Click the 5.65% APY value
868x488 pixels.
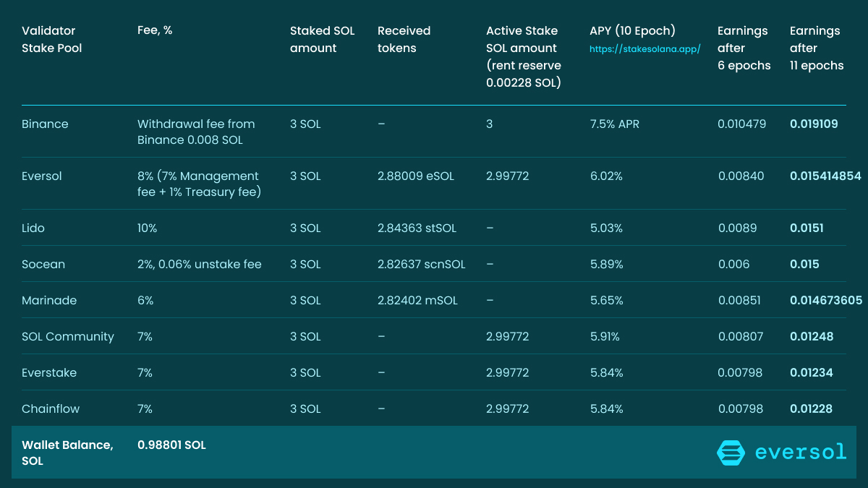[x=607, y=301]
